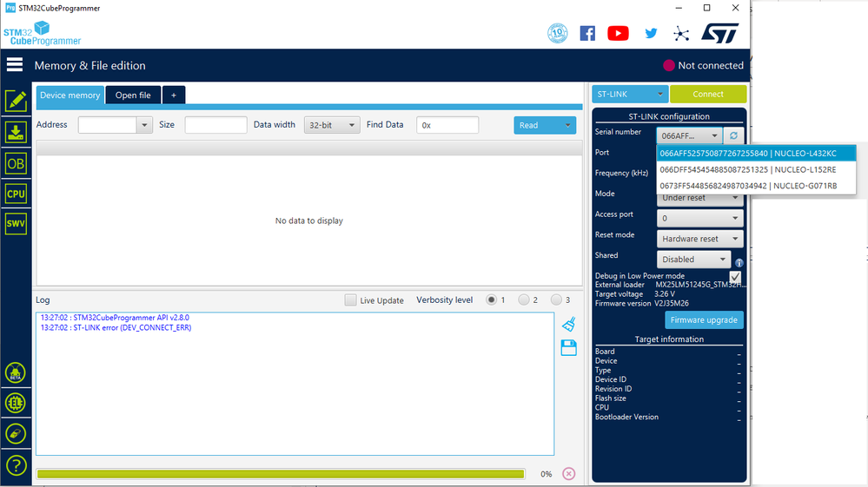Click the 10 years anniversary badge
This screenshot has width=868, height=487.
558,33
